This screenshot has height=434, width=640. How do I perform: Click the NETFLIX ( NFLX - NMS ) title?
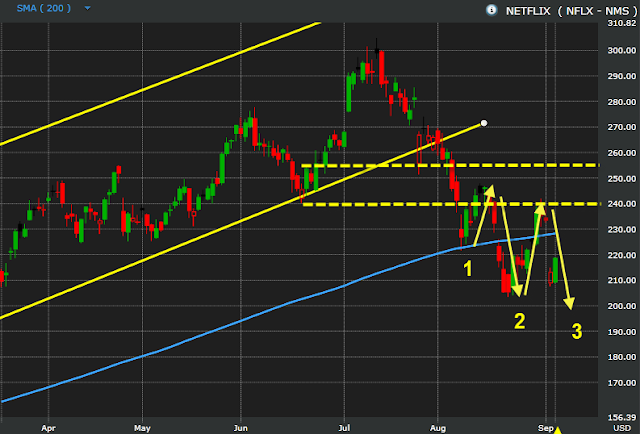click(x=571, y=11)
